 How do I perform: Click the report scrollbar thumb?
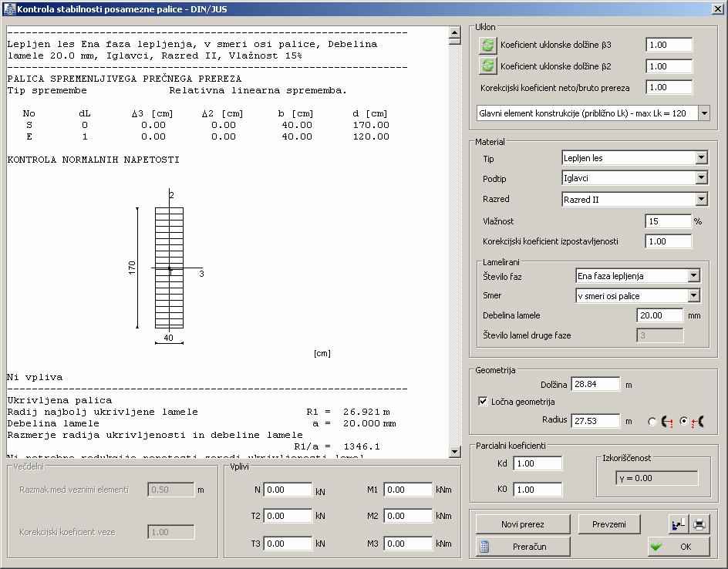pyautogui.click(x=454, y=42)
